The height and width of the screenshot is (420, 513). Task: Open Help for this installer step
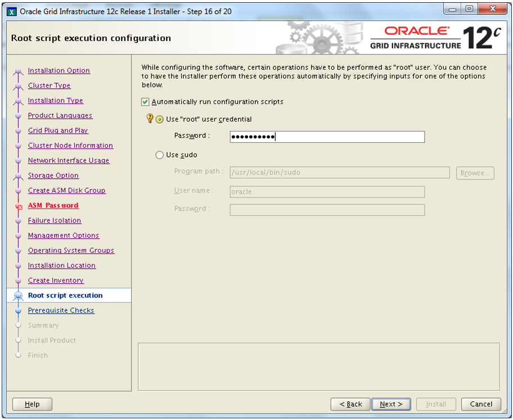click(32, 404)
